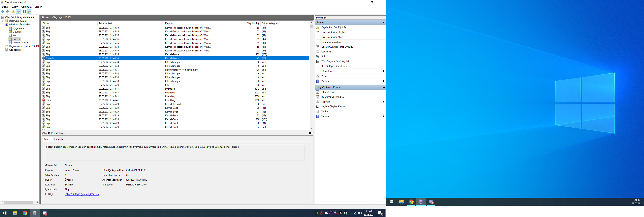Switch to the Ayrıntılar tab
The width and height of the screenshot is (644, 217).
[59, 139]
